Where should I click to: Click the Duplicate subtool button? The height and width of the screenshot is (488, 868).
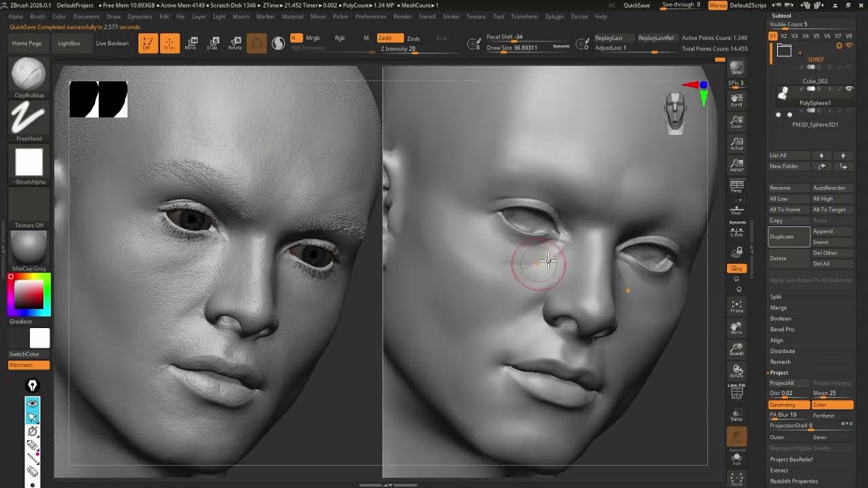pos(789,237)
